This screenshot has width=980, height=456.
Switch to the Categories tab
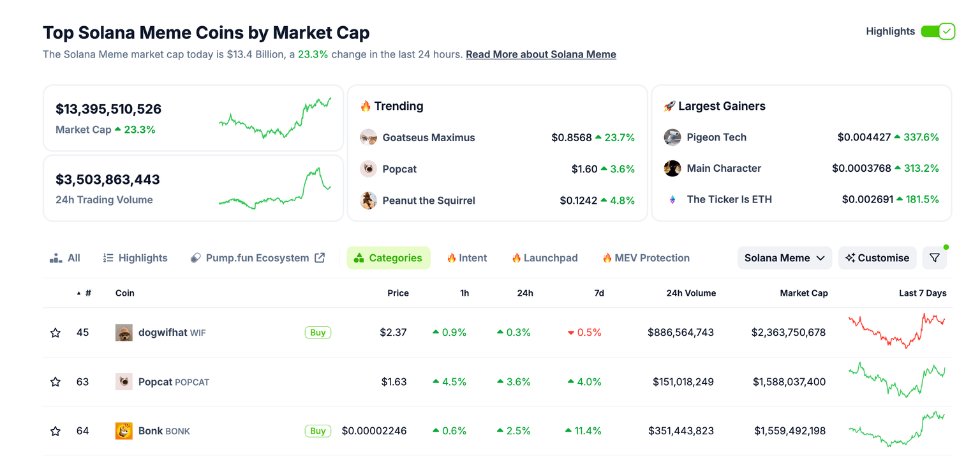[389, 258]
